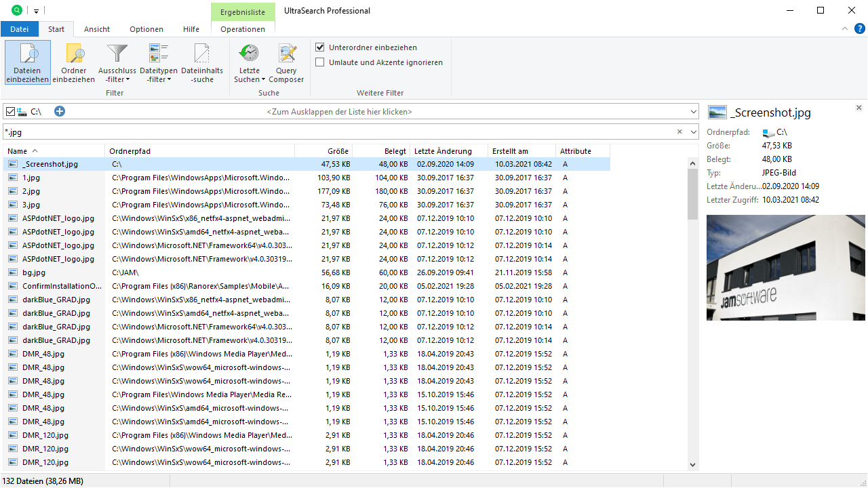Clear the search term with the X icon
The height and width of the screenshot is (488, 868).
point(679,131)
